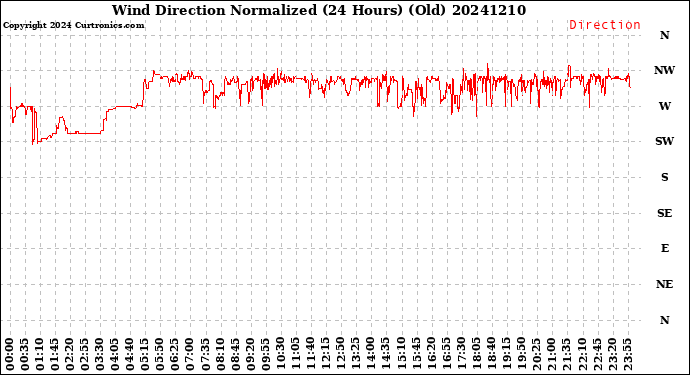The image size is (690, 375).
Task: Click the '10:30' time label
Action: pyautogui.click(x=281, y=354)
